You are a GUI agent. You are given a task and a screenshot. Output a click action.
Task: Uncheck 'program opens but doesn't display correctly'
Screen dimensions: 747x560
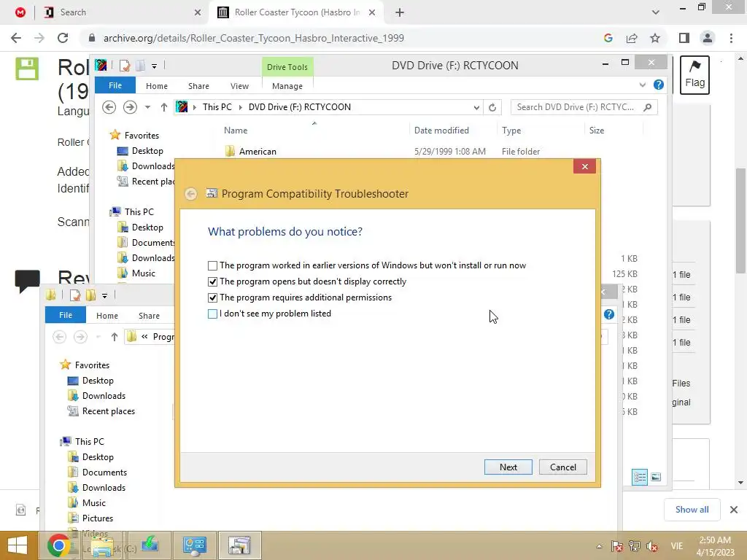[x=212, y=282]
